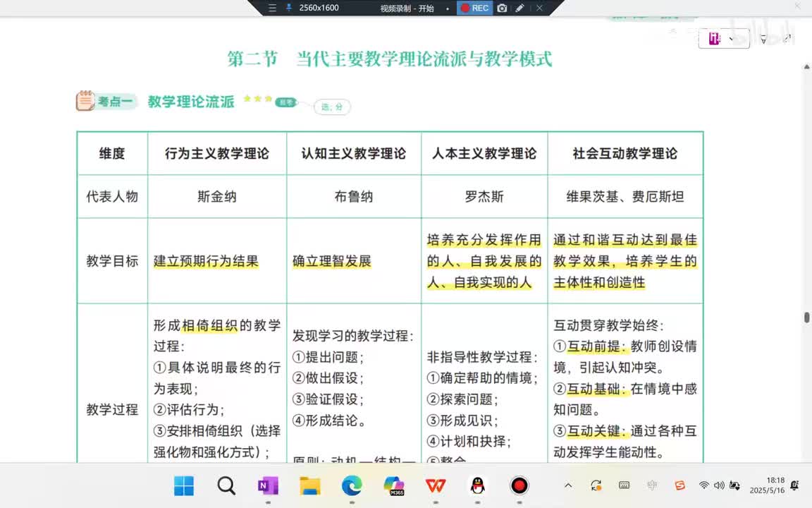The width and height of the screenshot is (812, 508).
Task: Click the line ①提出问题
Action: click(328, 356)
